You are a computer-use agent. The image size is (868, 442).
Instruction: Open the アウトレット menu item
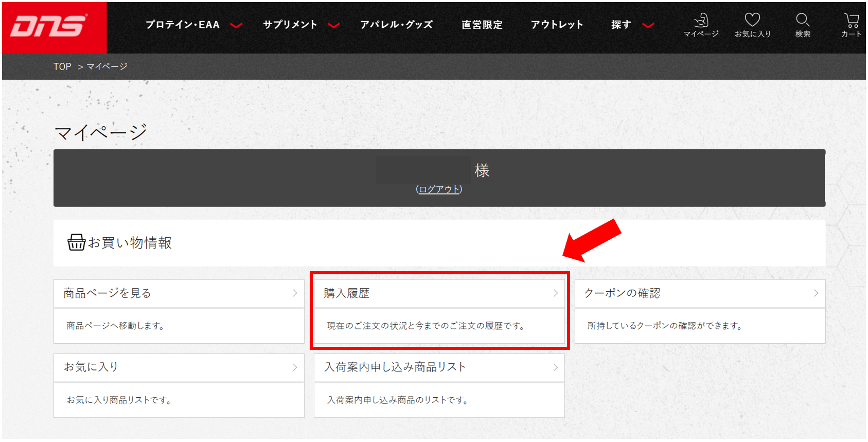point(557,25)
